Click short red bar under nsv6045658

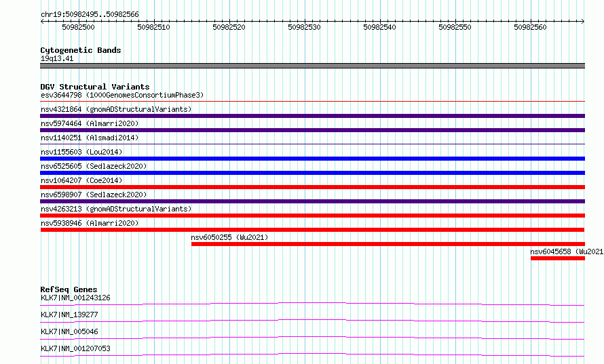(557, 258)
